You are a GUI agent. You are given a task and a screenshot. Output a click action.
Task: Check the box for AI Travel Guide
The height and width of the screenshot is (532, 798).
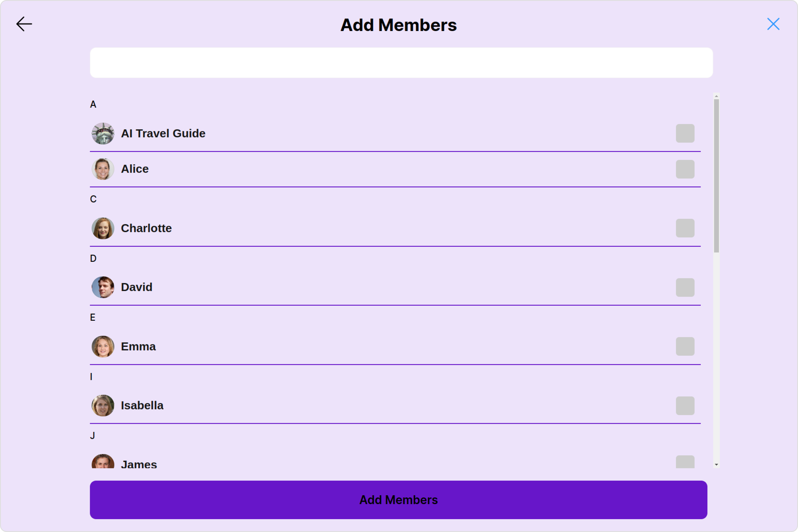click(685, 133)
